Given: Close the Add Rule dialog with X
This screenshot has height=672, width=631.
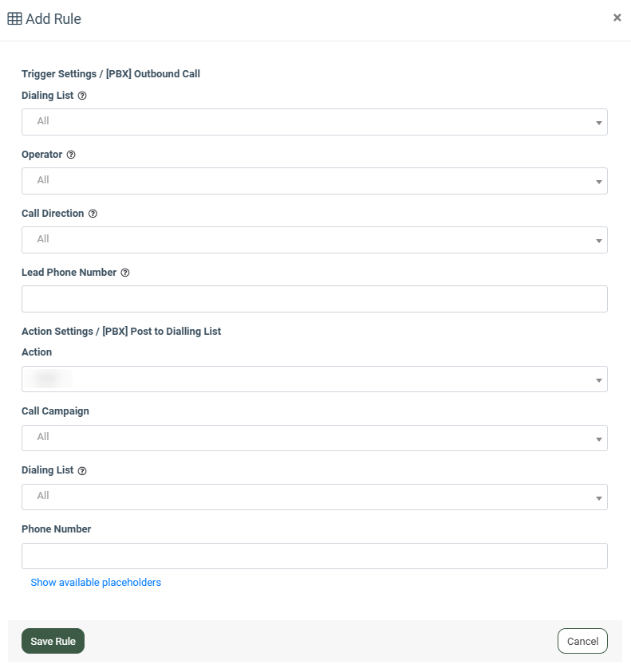Looking at the screenshot, I should point(617,18).
